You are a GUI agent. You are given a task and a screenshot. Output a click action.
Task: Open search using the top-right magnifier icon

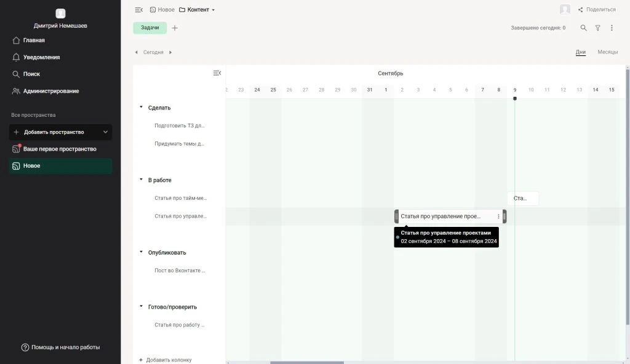(583, 28)
